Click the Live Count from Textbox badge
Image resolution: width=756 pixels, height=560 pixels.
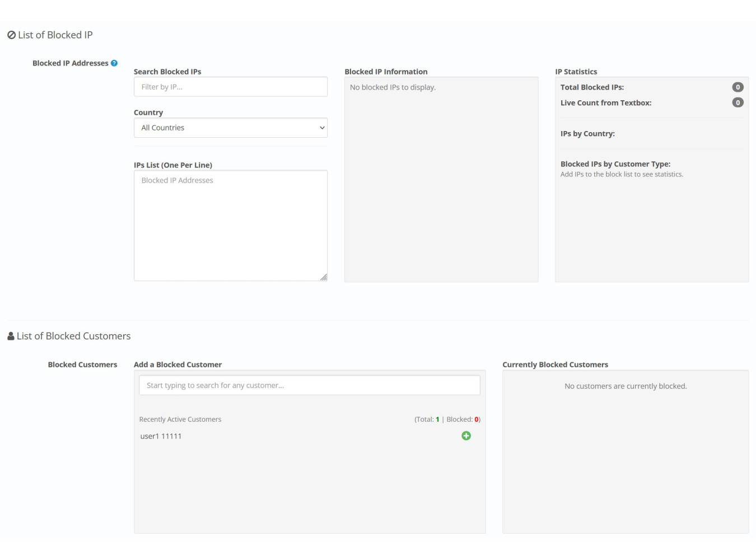(738, 102)
